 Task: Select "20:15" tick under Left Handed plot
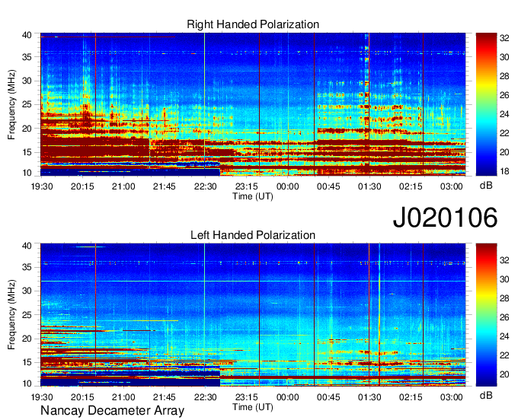82,397
